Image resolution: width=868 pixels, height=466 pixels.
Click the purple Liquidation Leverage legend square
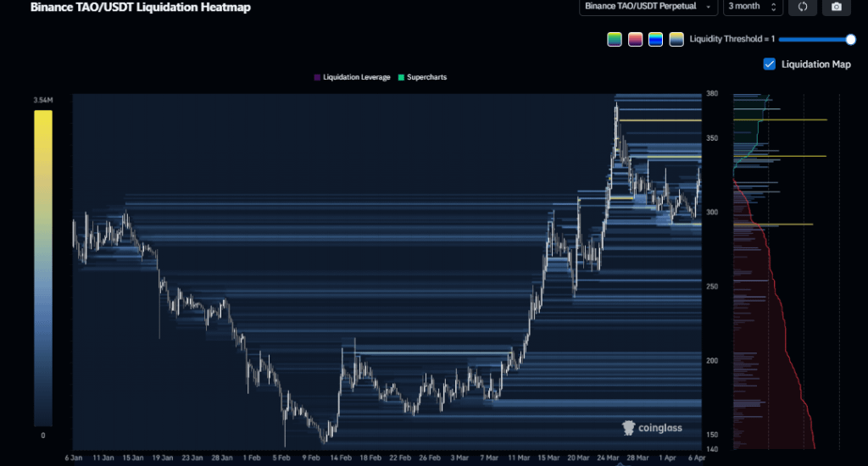click(317, 77)
